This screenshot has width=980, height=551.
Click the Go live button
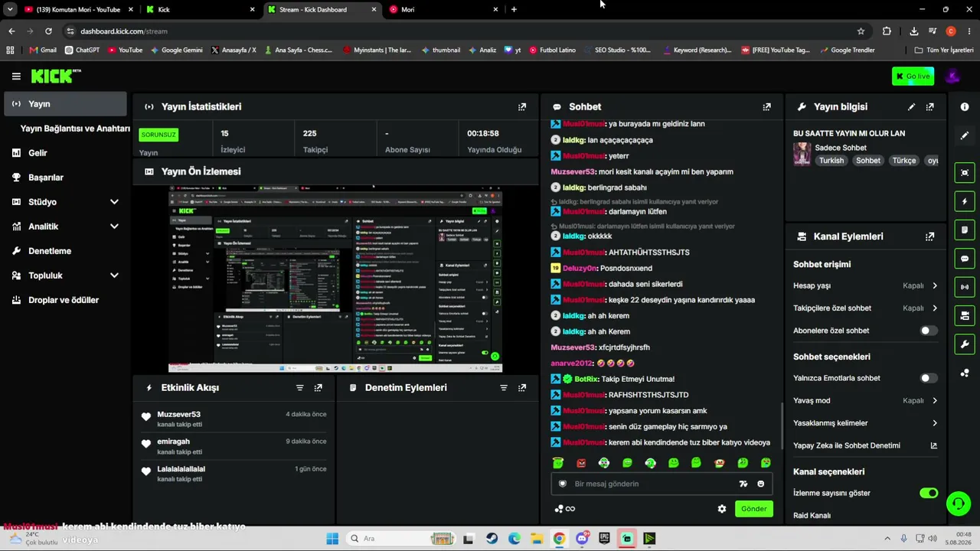[x=913, y=76]
